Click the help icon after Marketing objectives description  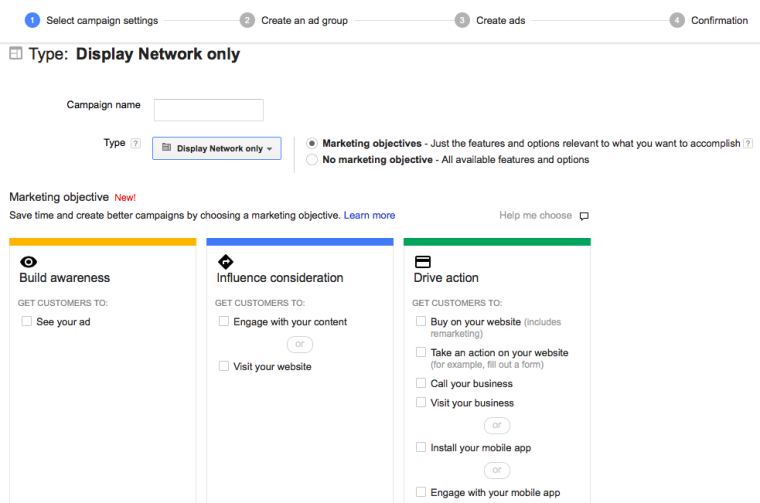(x=748, y=144)
